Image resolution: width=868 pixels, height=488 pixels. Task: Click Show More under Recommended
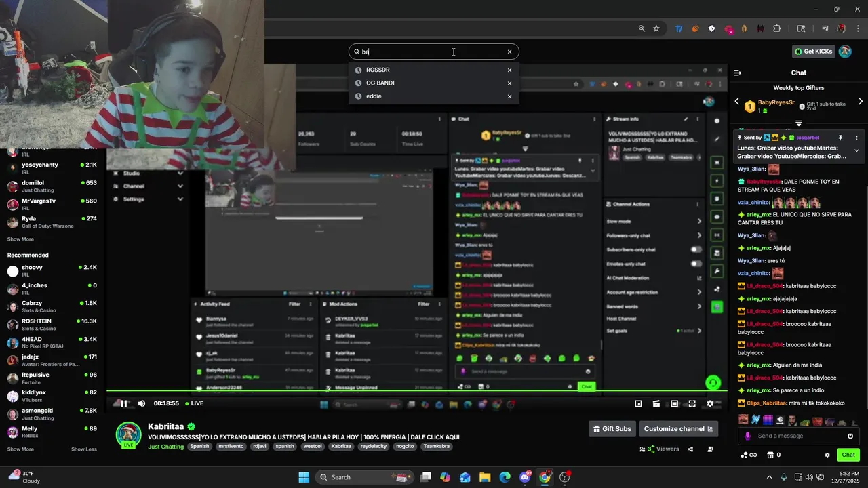(20, 449)
